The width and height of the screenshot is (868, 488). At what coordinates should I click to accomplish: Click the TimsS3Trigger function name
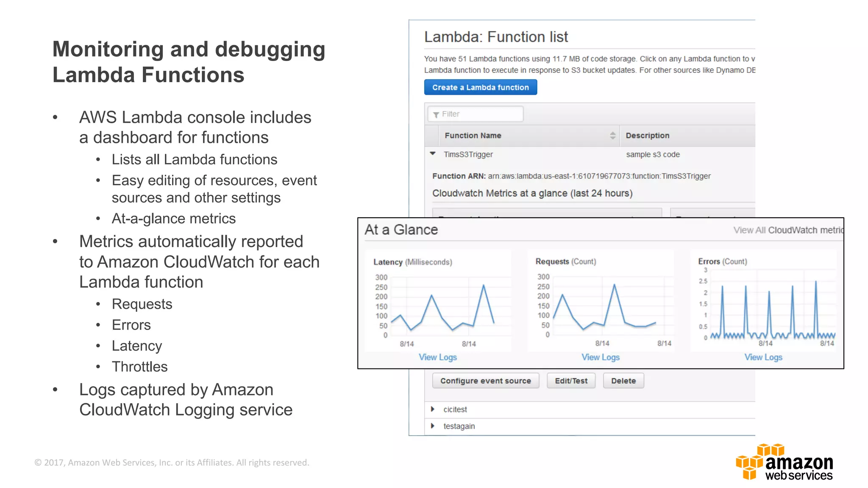[468, 155]
